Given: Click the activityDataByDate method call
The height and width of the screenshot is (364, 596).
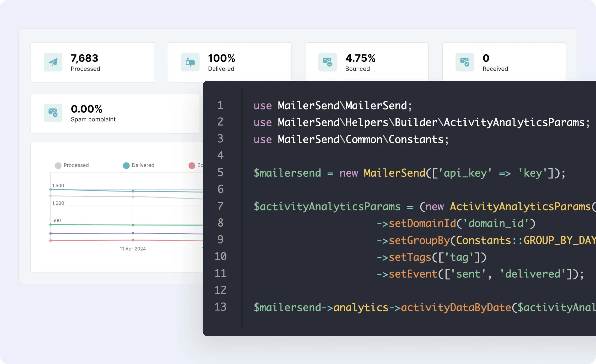Looking at the screenshot, I should tap(456, 308).
